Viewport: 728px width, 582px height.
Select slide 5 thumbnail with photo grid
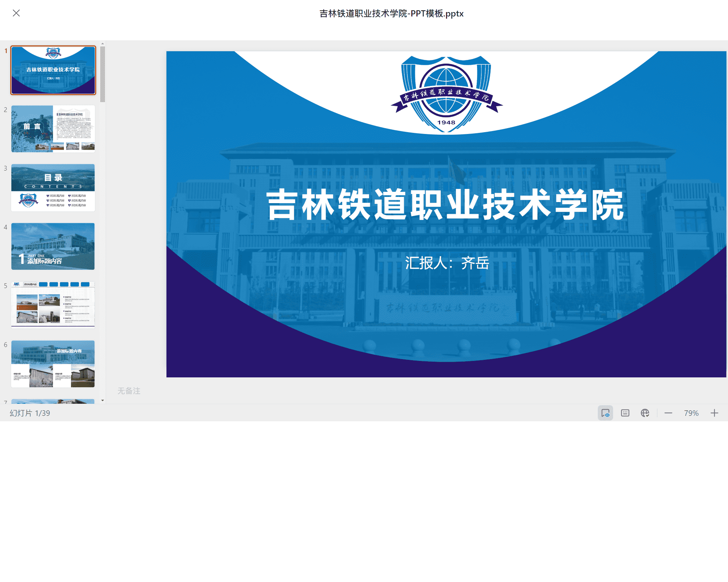coord(53,305)
